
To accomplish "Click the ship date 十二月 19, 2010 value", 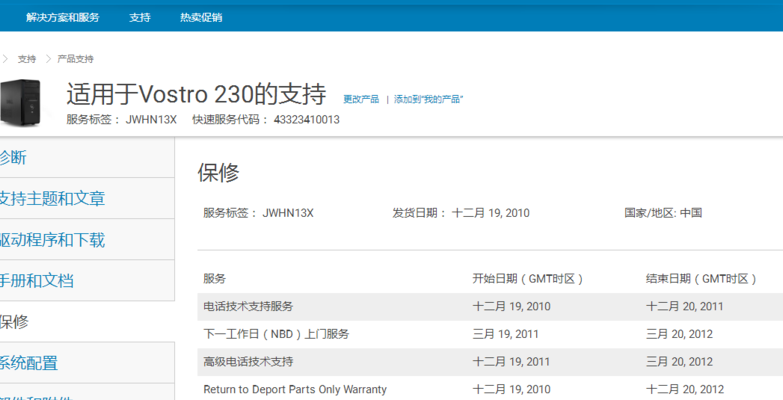I will 490,213.
